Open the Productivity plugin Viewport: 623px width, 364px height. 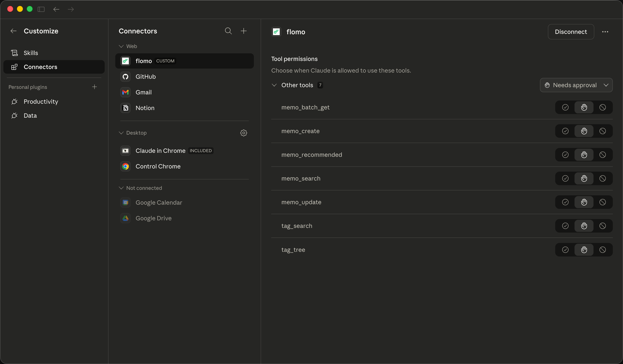click(41, 102)
